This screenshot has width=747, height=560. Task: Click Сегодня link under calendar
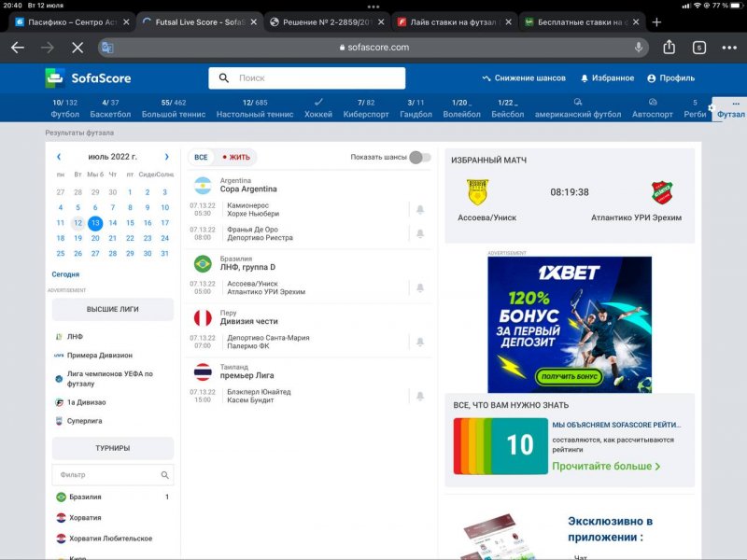[65, 274]
